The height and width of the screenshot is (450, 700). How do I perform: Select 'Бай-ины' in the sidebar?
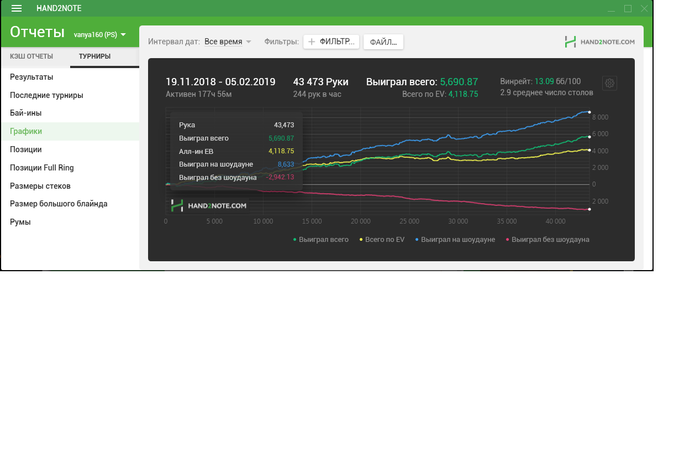point(26,113)
